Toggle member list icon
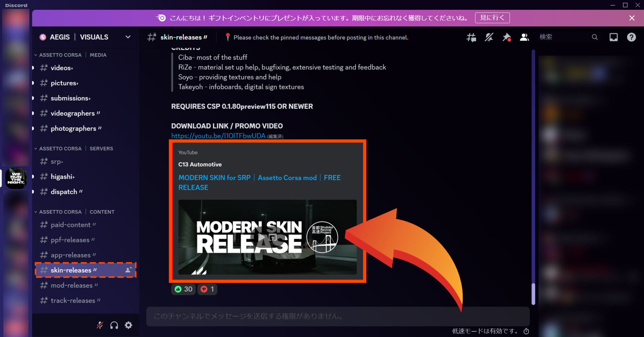The height and width of the screenshot is (337, 644). (524, 37)
